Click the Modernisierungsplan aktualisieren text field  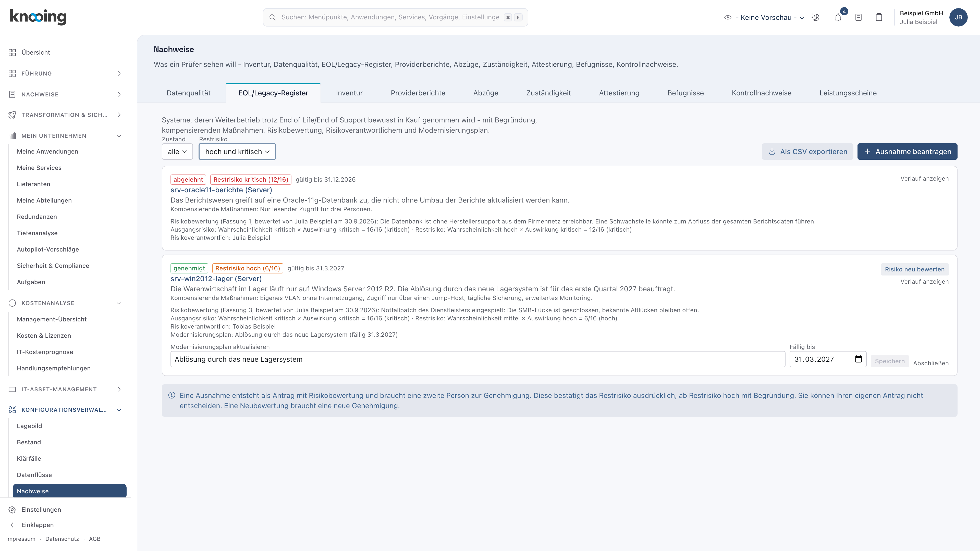[477, 359]
